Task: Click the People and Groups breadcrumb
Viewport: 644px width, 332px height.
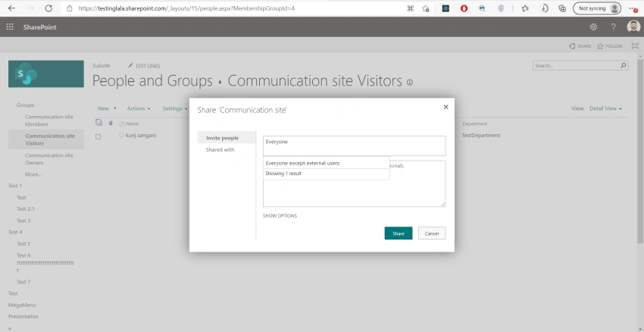Action: [x=152, y=81]
